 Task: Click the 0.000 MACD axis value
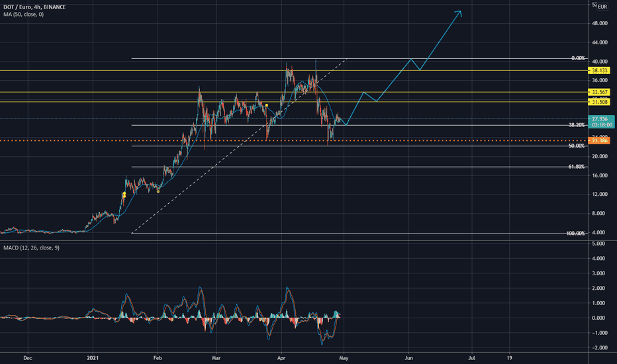click(x=598, y=318)
